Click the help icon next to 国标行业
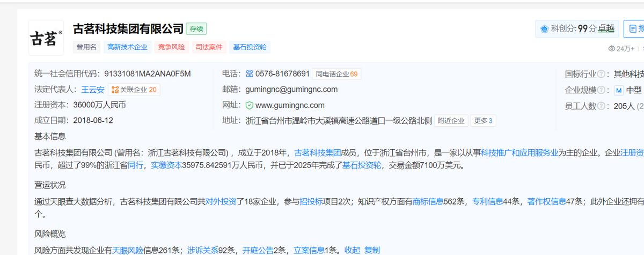This screenshot has height=255, width=644. pos(601,74)
